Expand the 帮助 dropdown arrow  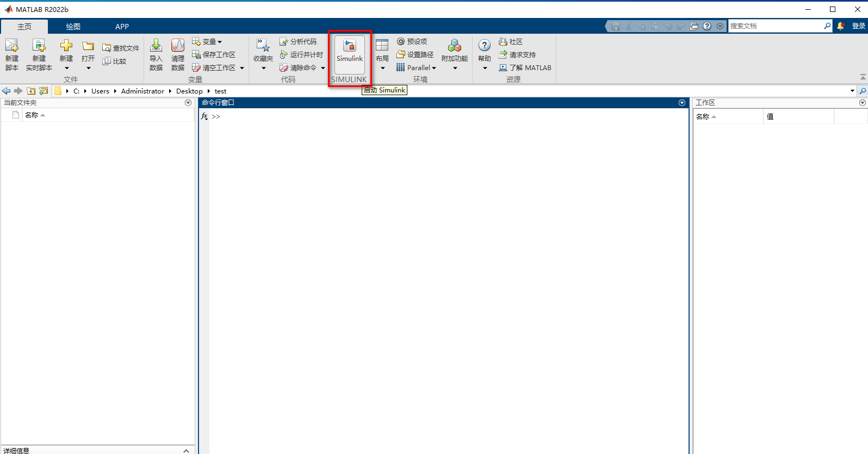(x=485, y=69)
